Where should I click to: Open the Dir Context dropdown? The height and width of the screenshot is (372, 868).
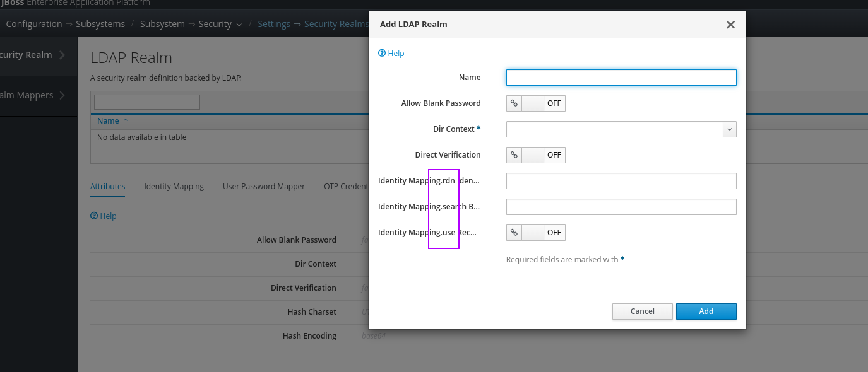tap(730, 129)
